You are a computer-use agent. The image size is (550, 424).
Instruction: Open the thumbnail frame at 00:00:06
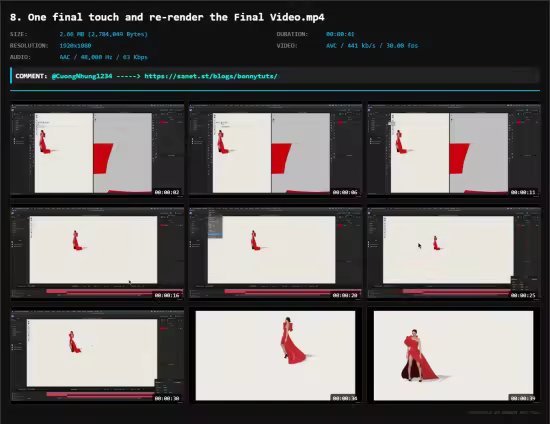tap(276, 149)
